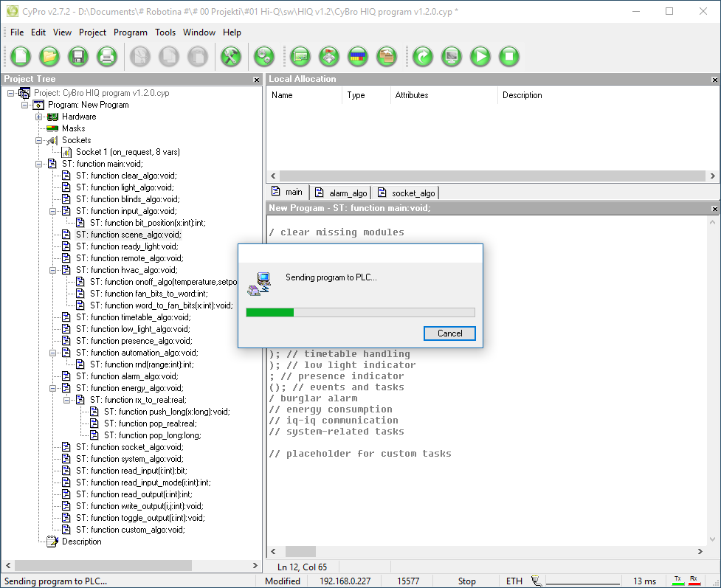
Task: Click the New Project toolbar icon
Action: pos(21,56)
